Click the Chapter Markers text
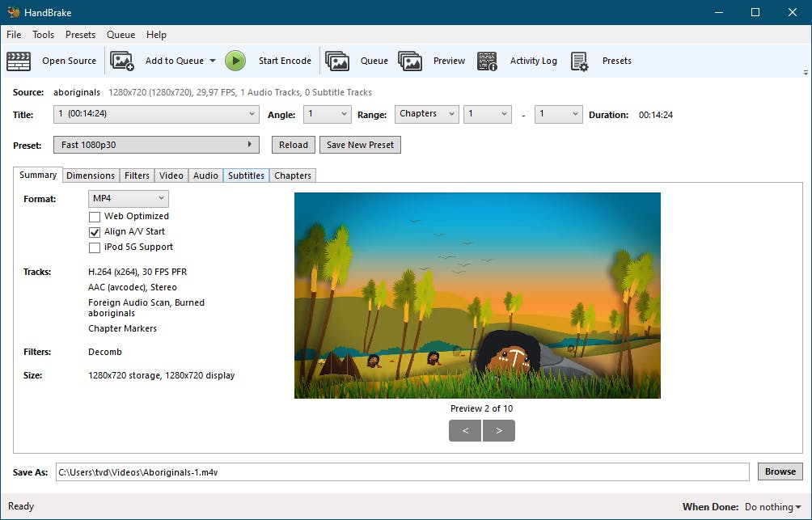This screenshot has height=520, width=812. 122,328
